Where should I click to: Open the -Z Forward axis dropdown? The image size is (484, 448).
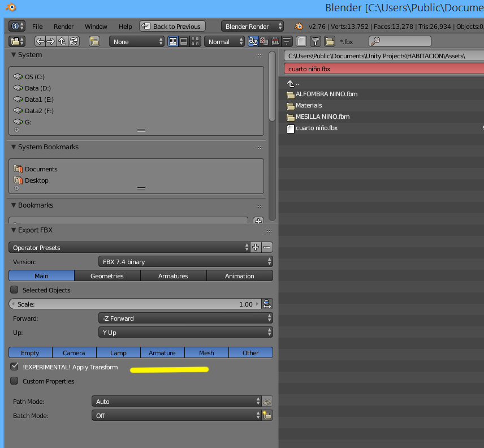[185, 318]
